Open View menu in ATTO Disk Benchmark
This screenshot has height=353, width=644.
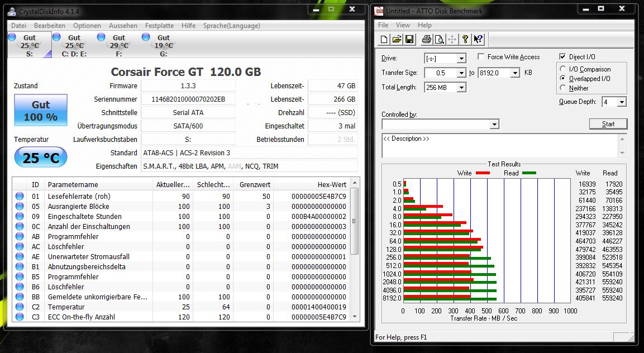click(x=403, y=25)
